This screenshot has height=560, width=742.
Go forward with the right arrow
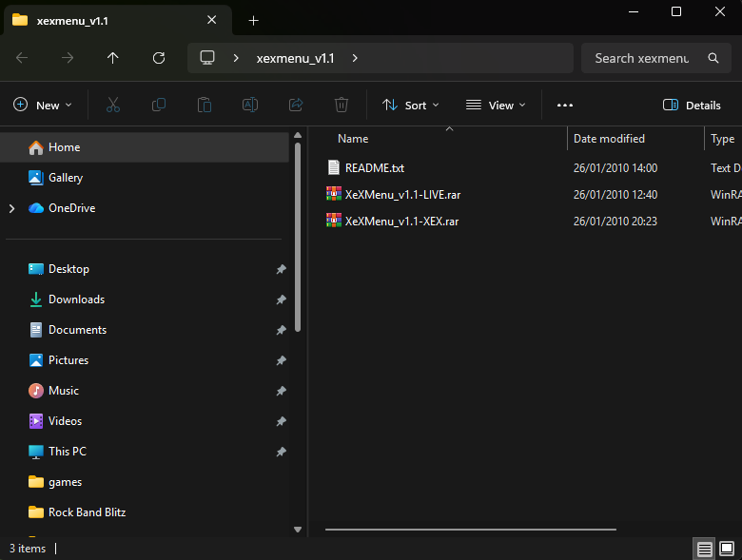point(68,58)
